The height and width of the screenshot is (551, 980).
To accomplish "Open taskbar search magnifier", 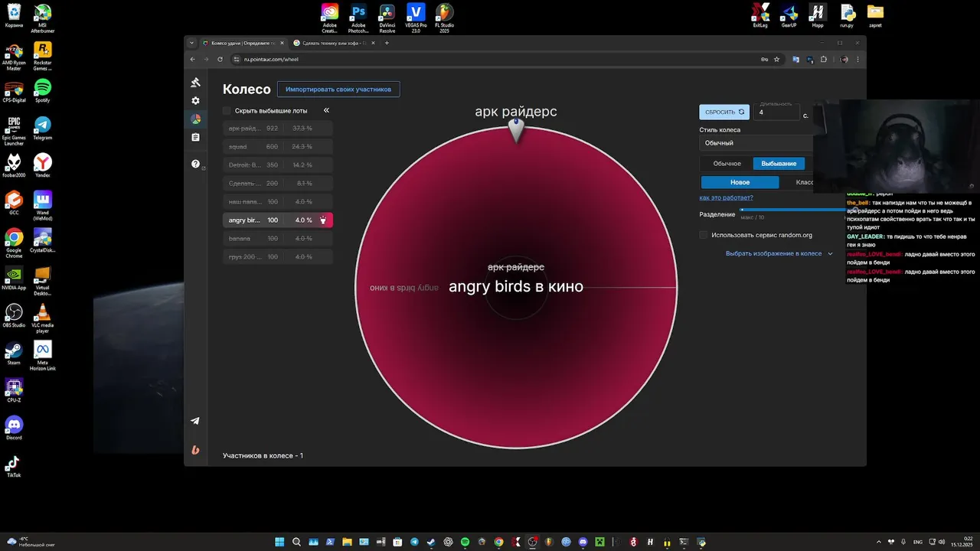I will click(x=296, y=542).
